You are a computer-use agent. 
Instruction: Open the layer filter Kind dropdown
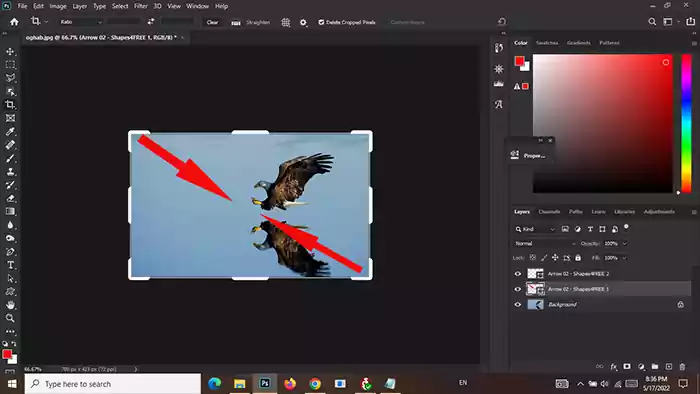(534, 229)
